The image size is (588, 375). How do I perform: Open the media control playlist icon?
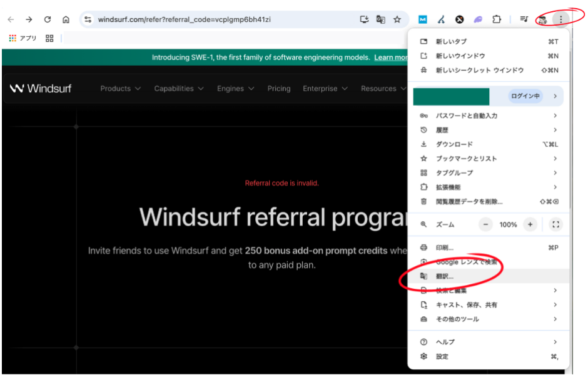pos(524,19)
